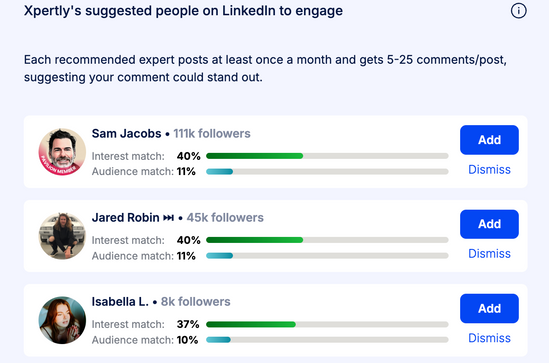This screenshot has width=549, height=363.
Task: Open Jared Robin profile photo
Action: click(62, 236)
